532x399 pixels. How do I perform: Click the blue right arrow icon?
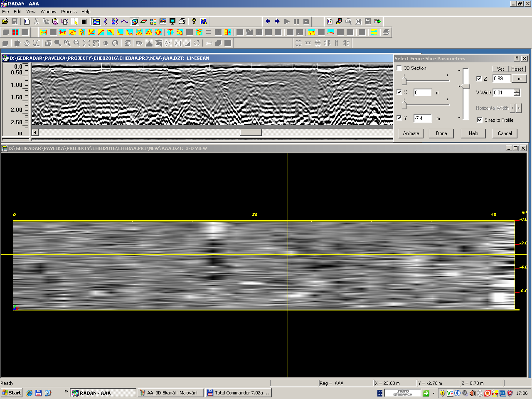[x=277, y=21]
